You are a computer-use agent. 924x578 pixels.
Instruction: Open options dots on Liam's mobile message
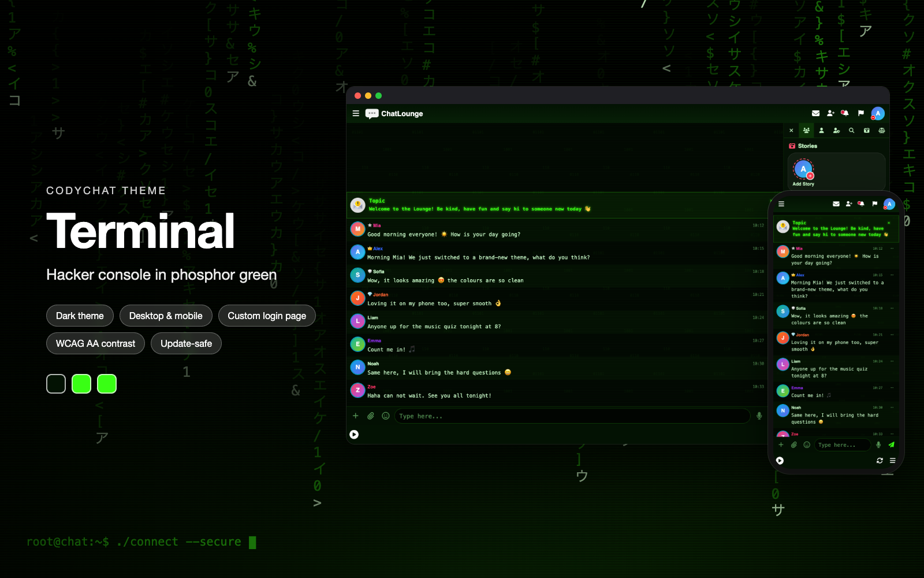coord(892,361)
